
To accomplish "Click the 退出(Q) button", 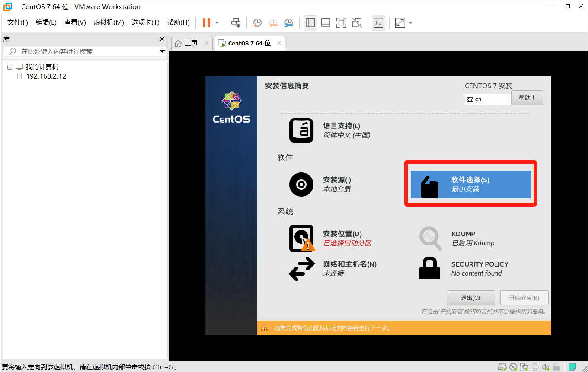I will click(470, 298).
